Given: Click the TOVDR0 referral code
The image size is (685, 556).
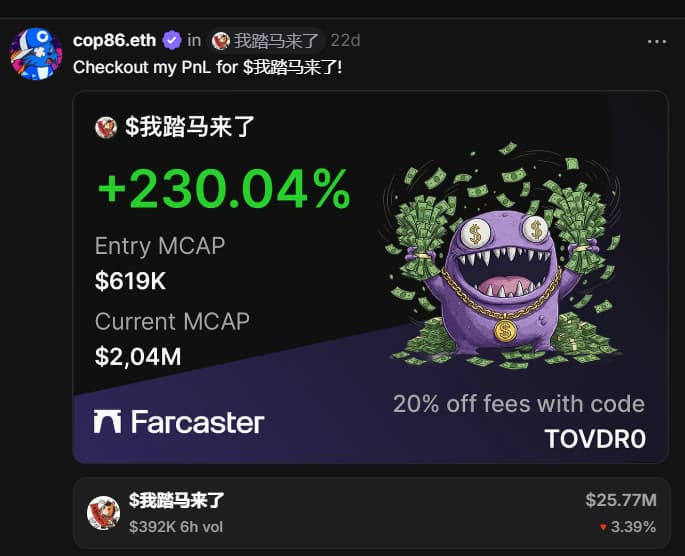Looking at the screenshot, I should 595,439.
